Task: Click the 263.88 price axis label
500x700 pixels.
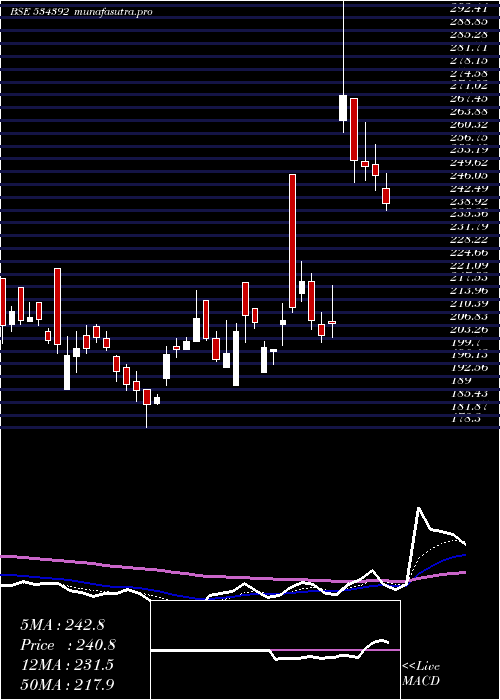Action: [x=470, y=111]
